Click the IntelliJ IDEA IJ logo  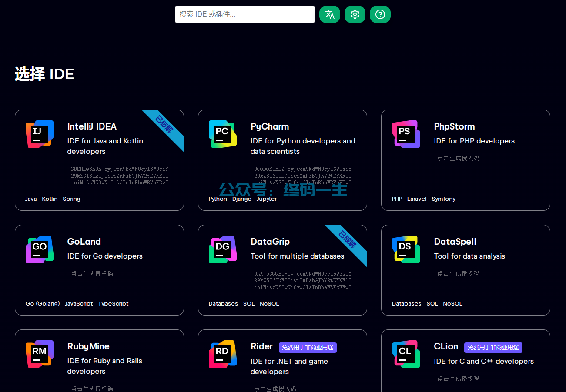40,134
